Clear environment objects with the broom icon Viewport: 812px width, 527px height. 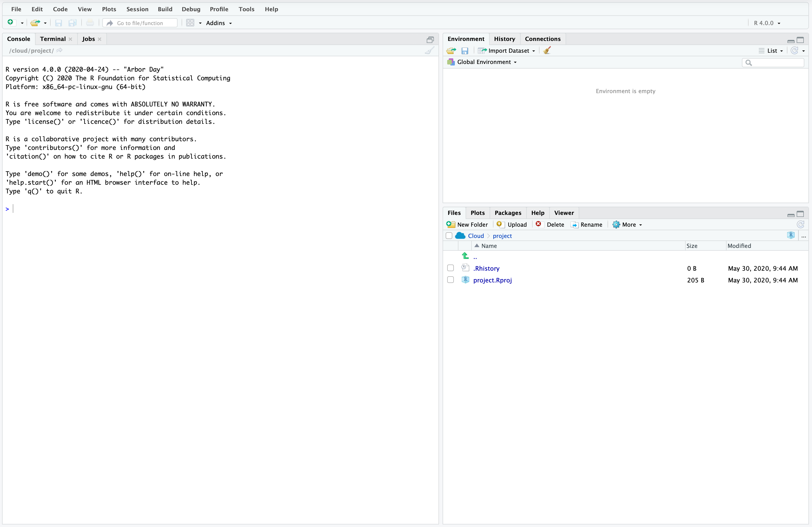[x=547, y=50]
